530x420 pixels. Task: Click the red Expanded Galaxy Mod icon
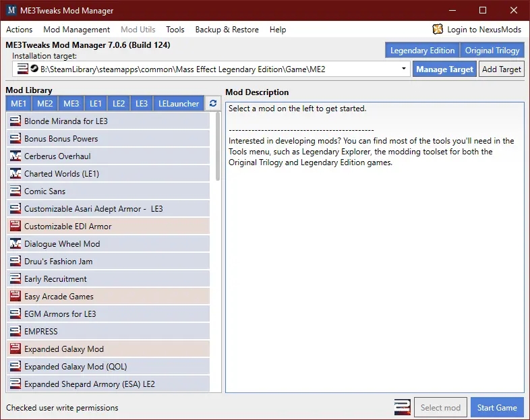(16, 349)
